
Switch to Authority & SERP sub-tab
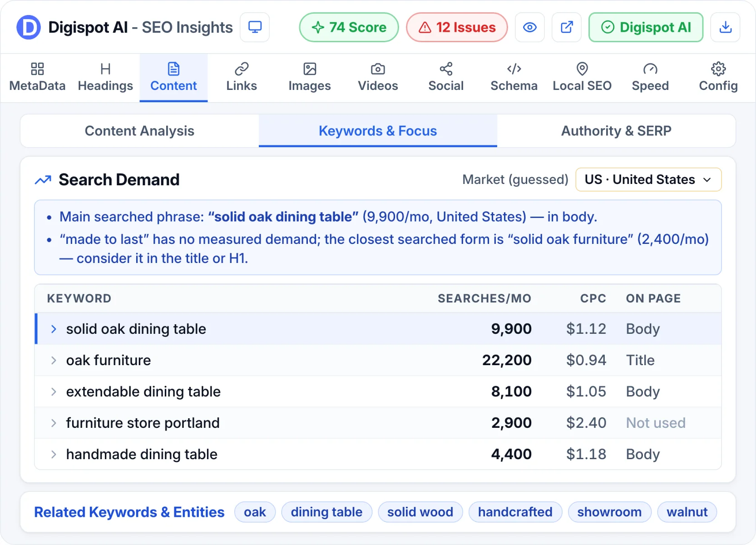[616, 131]
